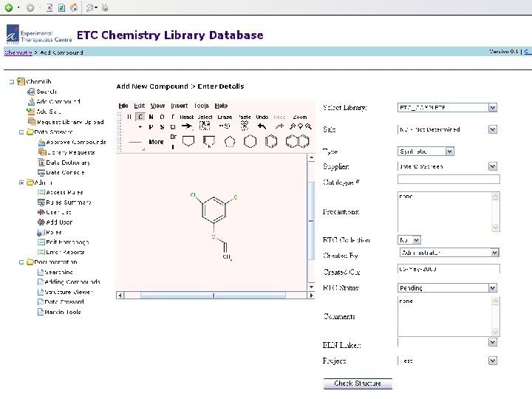Collapse the Documentation folder
The height and width of the screenshot is (399, 532).
point(21,262)
